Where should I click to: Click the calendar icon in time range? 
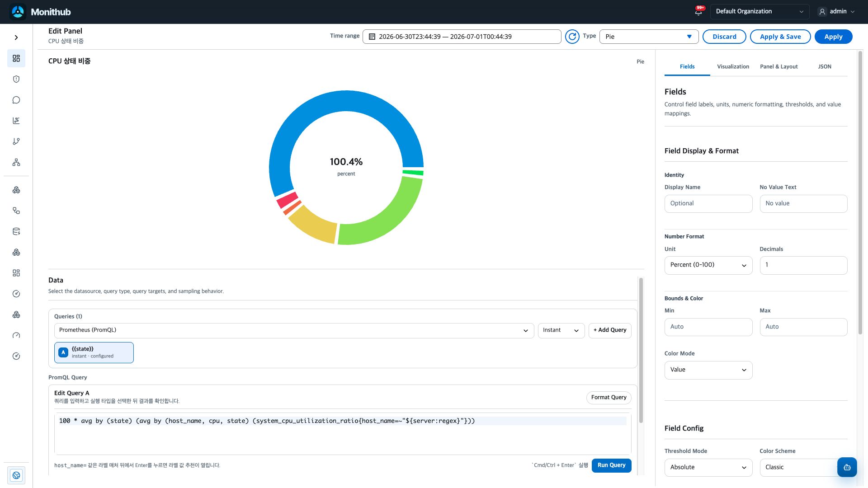(372, 37)
